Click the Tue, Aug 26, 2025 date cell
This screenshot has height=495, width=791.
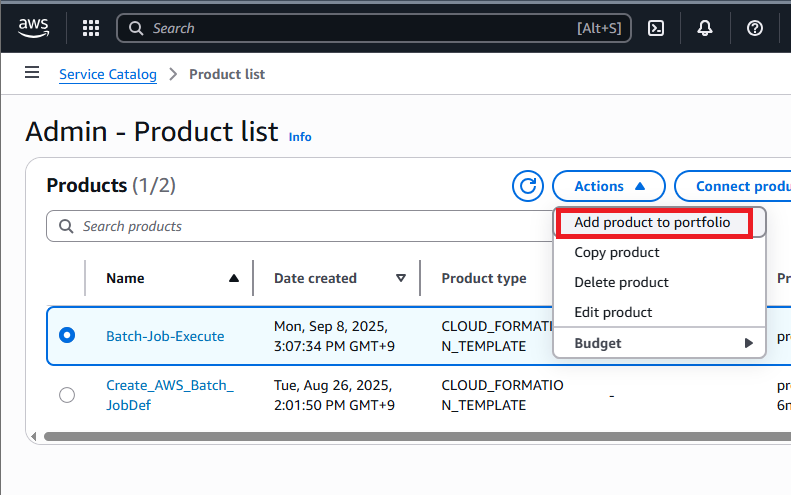click(x=334, y=395)
